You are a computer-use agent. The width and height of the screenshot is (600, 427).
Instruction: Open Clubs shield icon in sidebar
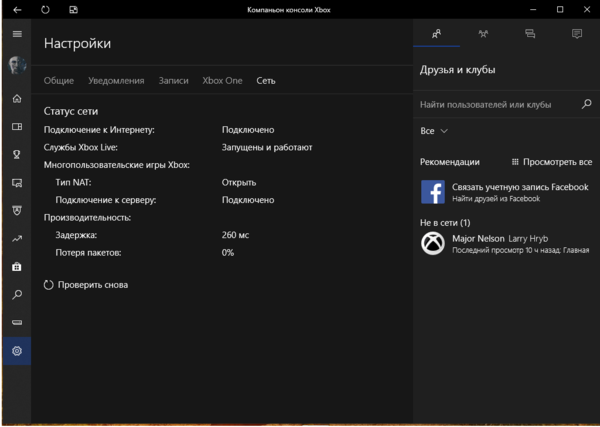(17, 211)
